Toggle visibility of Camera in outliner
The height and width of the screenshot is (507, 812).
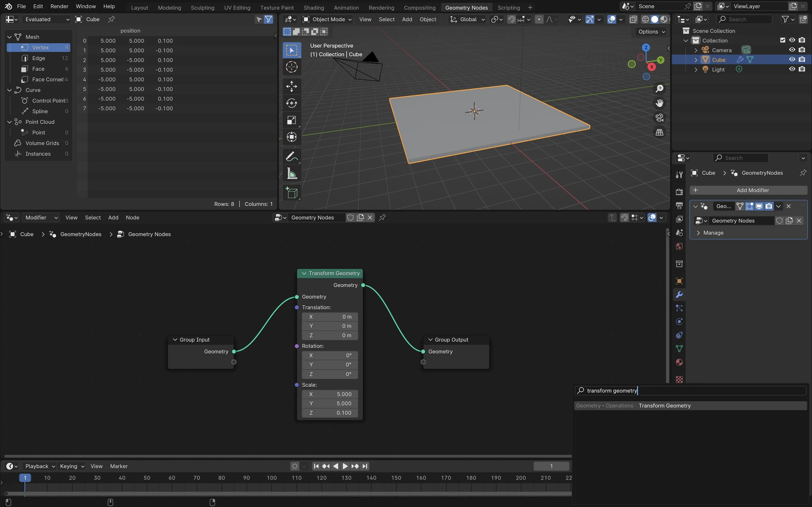(x=791, y=50)
